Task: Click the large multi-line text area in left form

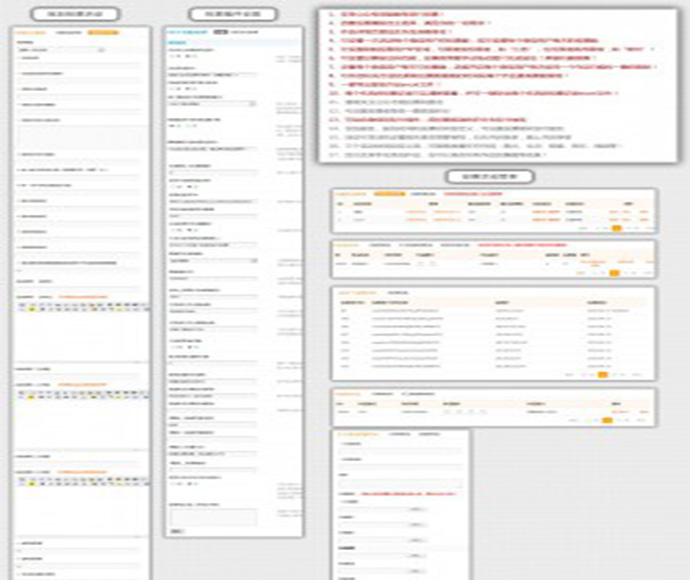Action: pyautogui.click(x=81, y=138)
